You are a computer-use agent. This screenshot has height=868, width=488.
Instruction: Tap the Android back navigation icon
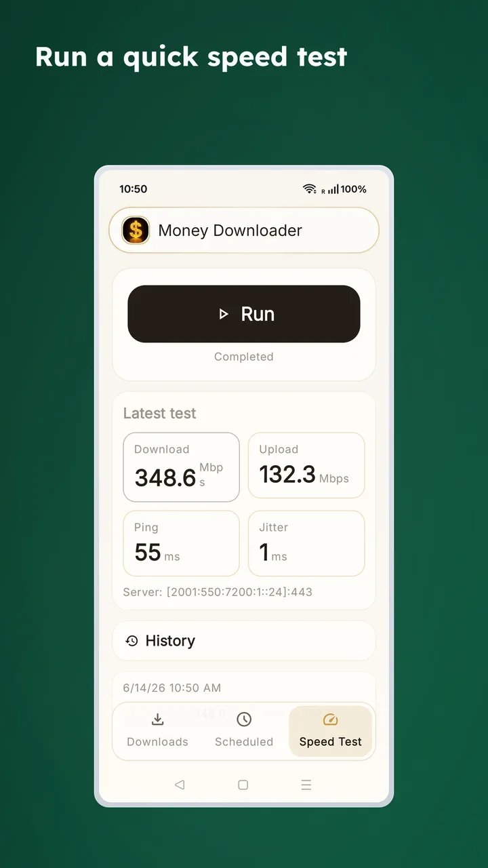coord(180,785)
